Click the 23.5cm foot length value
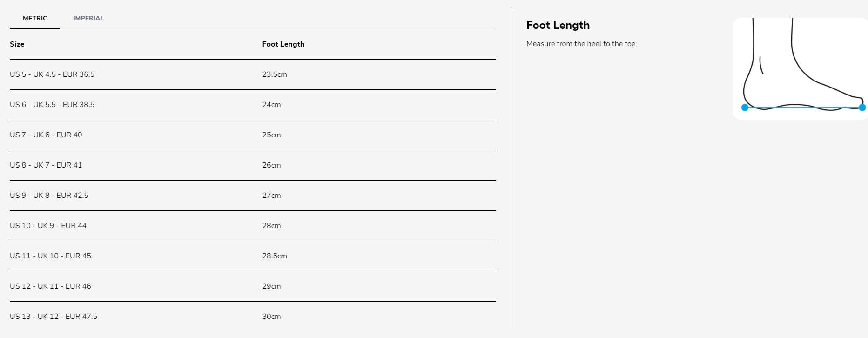The width and height of the screenshot is (868, 338). tap(275, 74)
